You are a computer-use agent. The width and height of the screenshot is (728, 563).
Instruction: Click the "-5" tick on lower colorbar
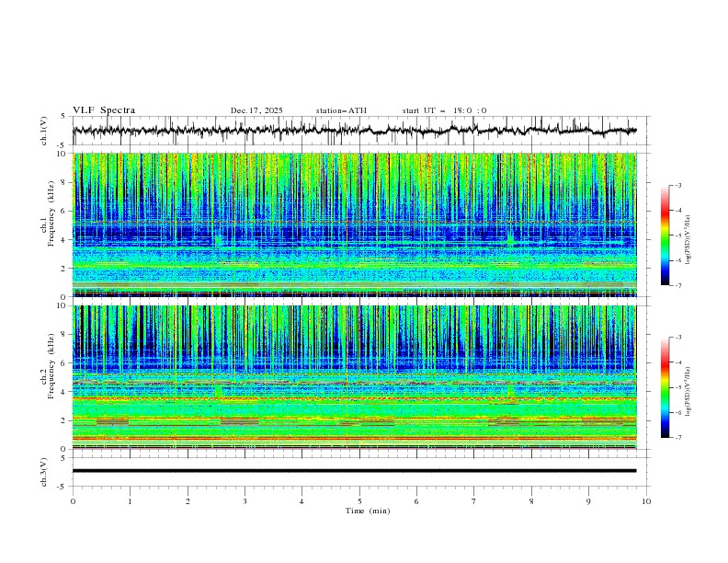pyautogui.click(x=677, y=387)
